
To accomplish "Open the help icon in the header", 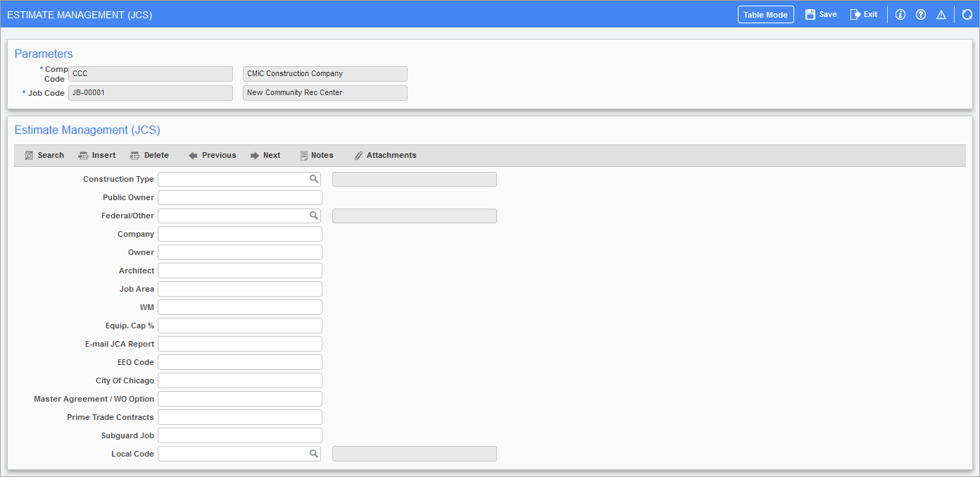I will pos(921,13).
